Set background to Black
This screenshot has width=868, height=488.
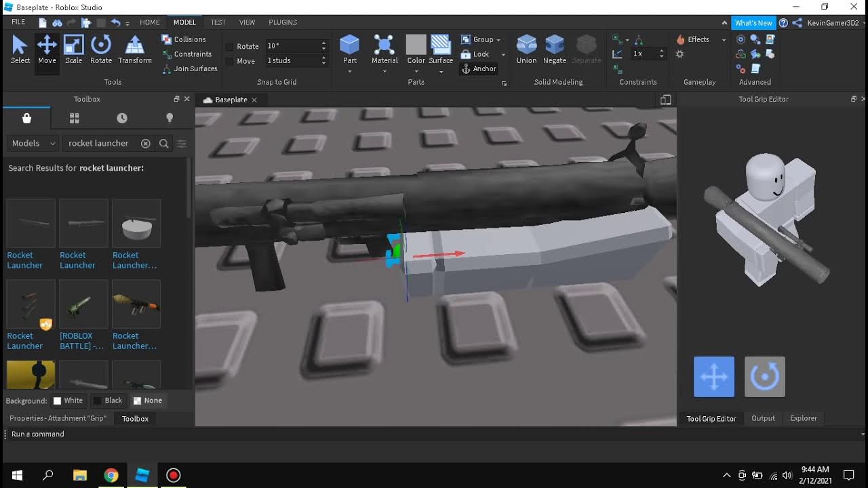click(108, 401)
